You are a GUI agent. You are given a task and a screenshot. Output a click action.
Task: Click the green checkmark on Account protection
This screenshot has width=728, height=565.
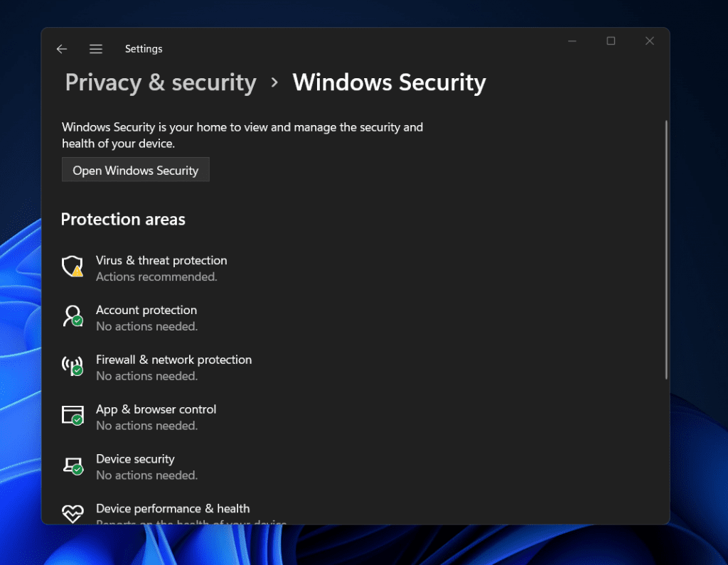tap(77, 321)
